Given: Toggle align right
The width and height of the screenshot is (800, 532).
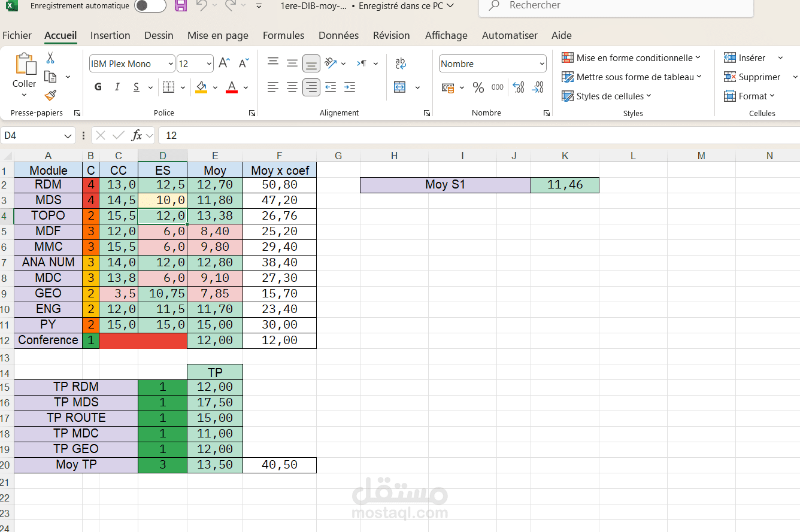Looking at the screenshot, I should click(311, 87).
